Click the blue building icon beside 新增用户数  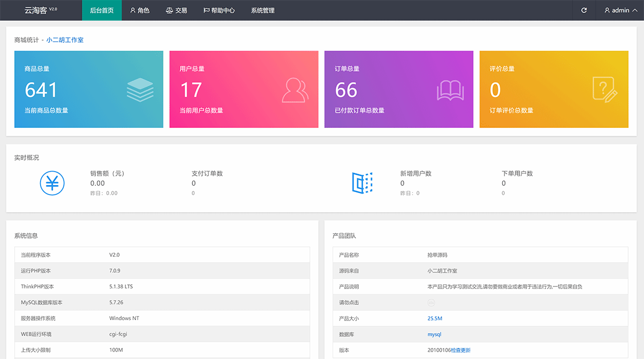click(x=362, y=183)
